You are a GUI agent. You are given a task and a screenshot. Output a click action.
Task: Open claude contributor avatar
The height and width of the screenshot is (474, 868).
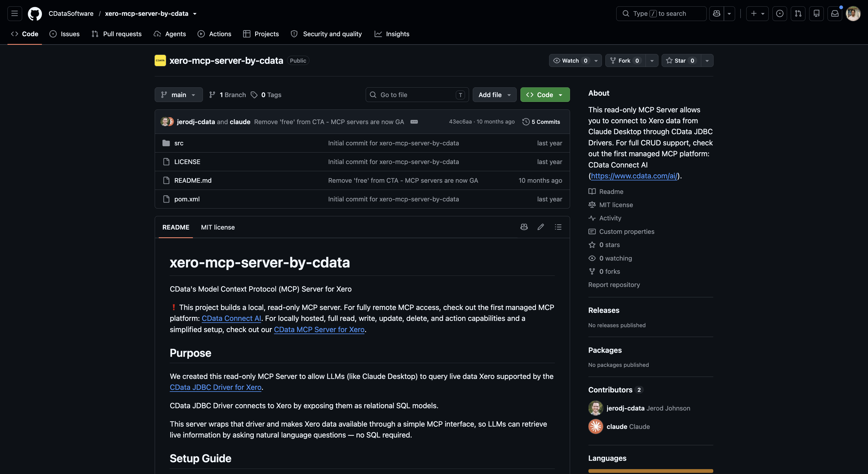point(595,427)
